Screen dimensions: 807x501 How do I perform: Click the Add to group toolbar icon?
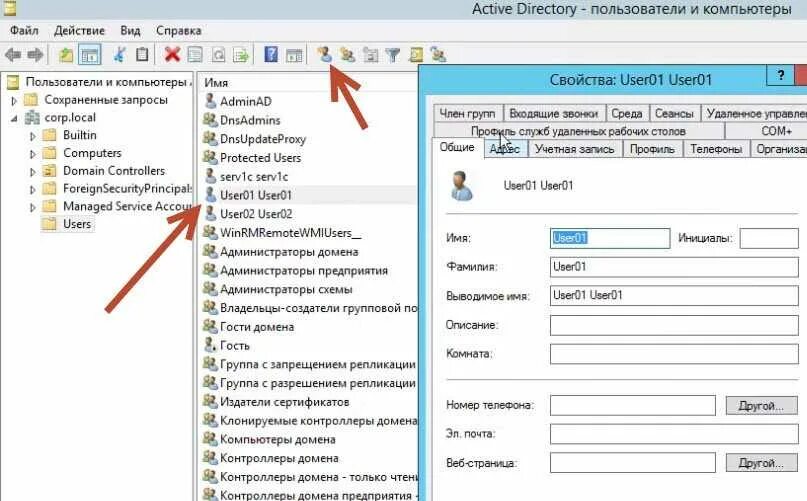pyautogui.click(x=438, y=54)
